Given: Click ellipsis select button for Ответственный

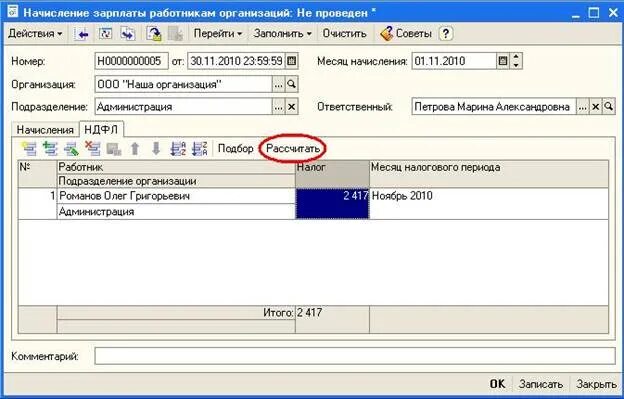Looking at the screenshot, I should [x=583, y=107].
